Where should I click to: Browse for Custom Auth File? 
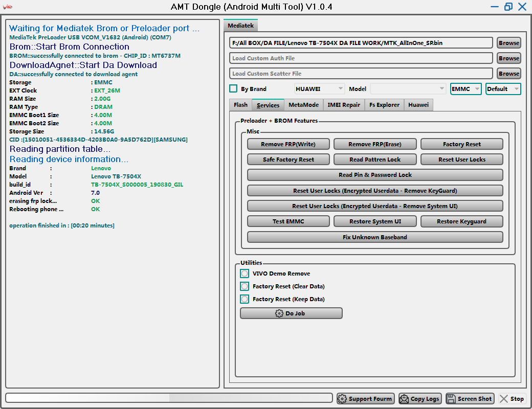[x=508, y=58]
